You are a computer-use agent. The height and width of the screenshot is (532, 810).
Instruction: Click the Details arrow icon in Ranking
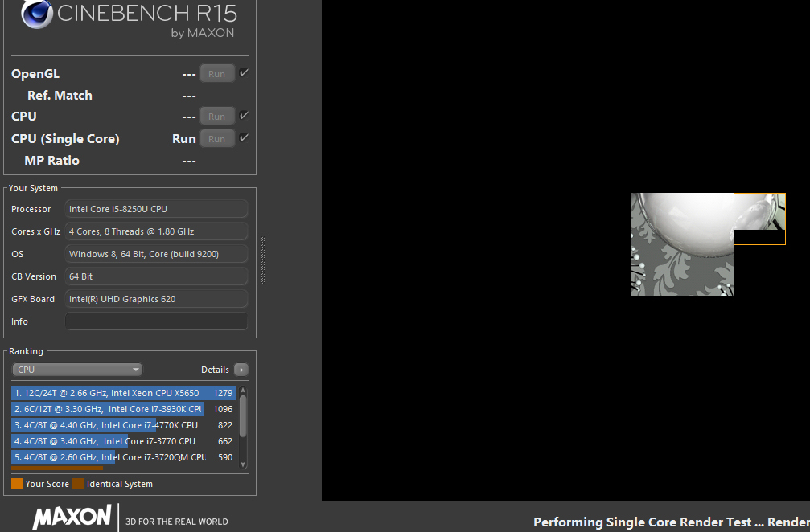(241, 370)
